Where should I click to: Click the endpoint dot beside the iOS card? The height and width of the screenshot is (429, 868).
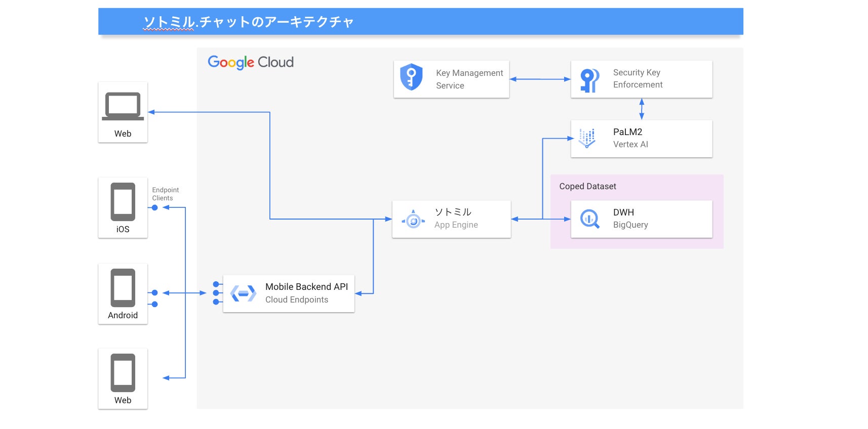[x=154, y=207]
